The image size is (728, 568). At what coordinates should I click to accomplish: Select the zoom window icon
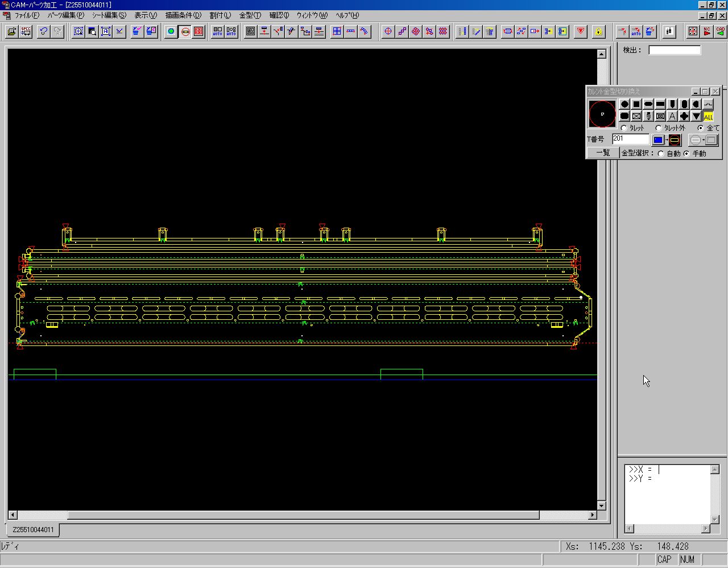point(78,31)
